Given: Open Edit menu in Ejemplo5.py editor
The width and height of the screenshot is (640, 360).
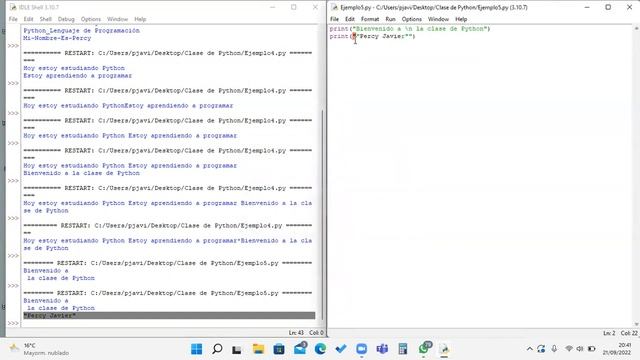Looking at the screenshot, I should coord(350,19).
